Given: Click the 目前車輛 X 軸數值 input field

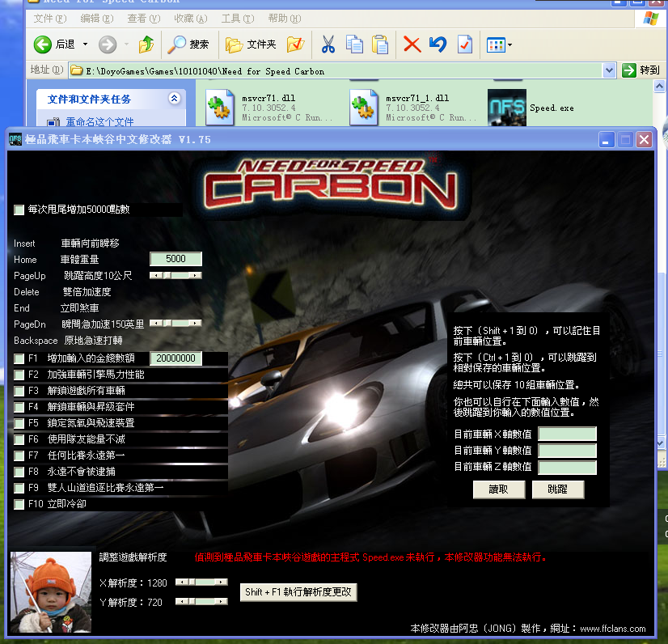Looking at the screenshot, I should [568, 434].
